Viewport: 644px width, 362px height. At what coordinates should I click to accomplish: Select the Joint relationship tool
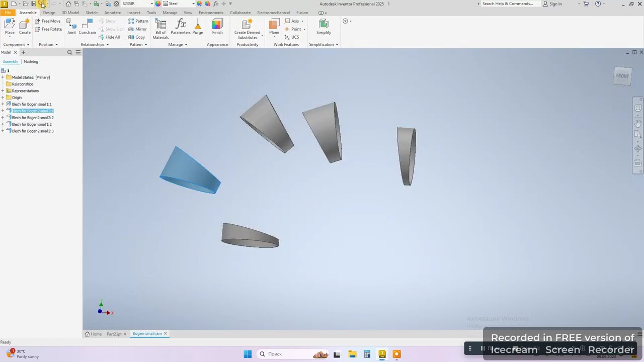71,27
